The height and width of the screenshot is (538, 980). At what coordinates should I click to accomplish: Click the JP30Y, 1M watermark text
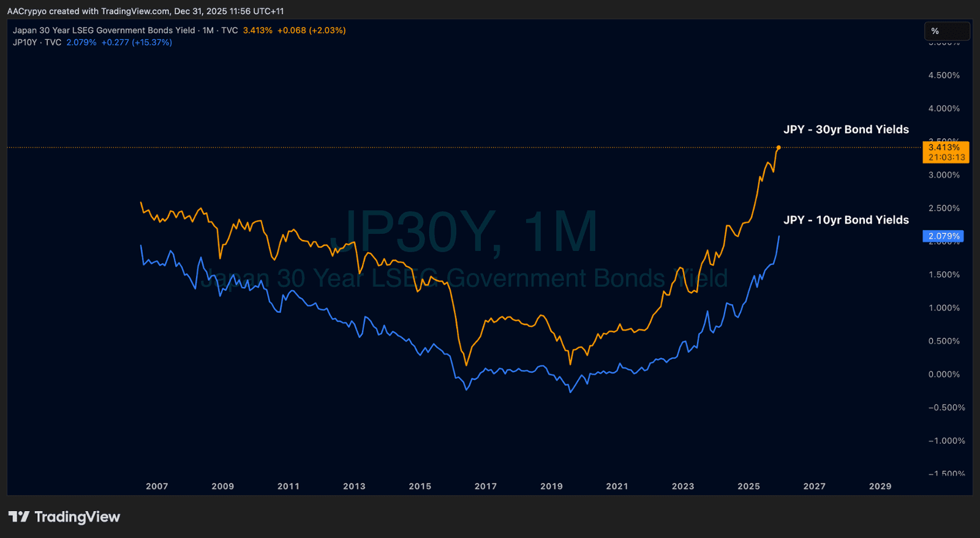pyautogui.click(x=464, y=231)
